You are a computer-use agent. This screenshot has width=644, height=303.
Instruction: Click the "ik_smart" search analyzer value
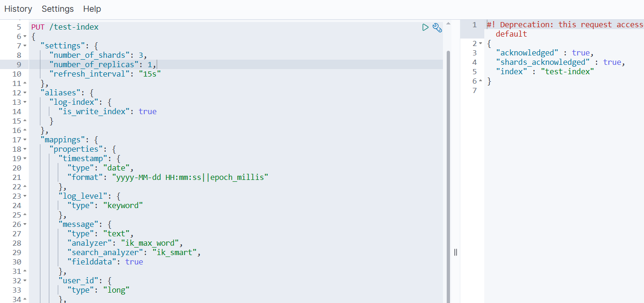coord(175,253)
